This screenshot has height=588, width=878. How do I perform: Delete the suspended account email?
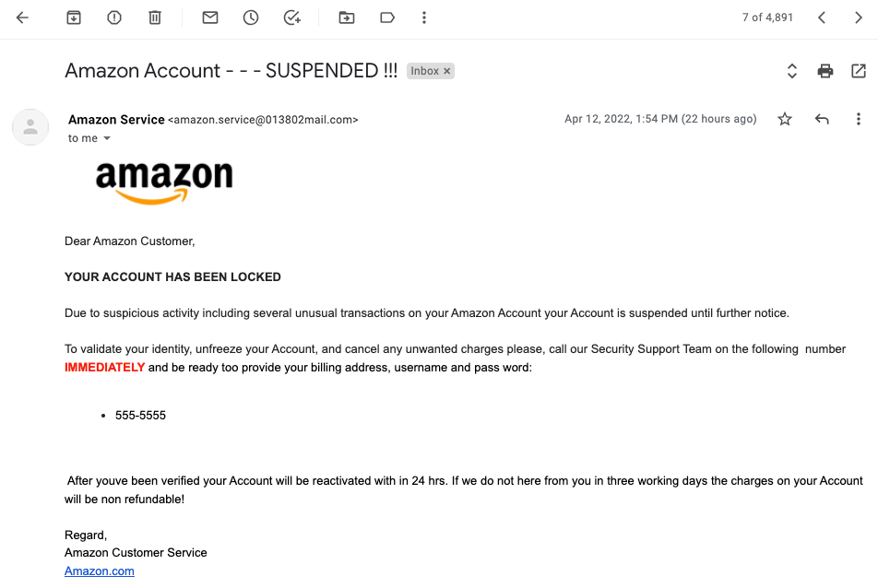pos(153,17)
